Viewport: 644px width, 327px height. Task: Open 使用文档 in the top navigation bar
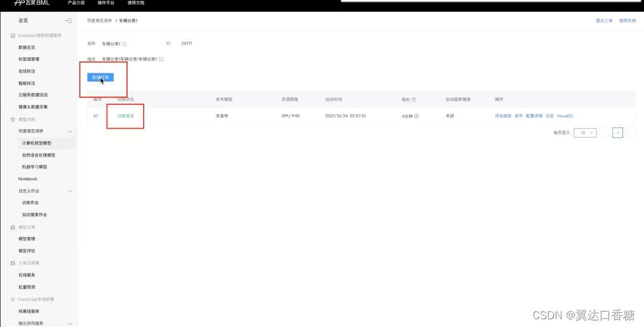136,3
